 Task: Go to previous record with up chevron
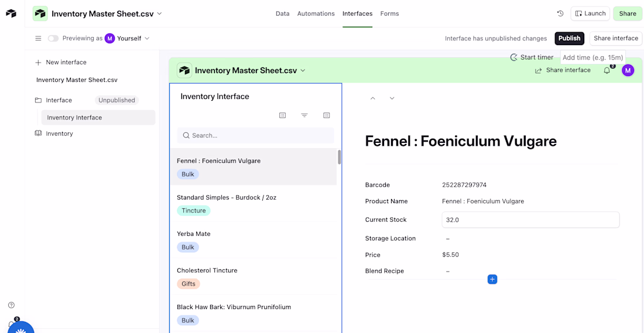click(x=373, y=98)
